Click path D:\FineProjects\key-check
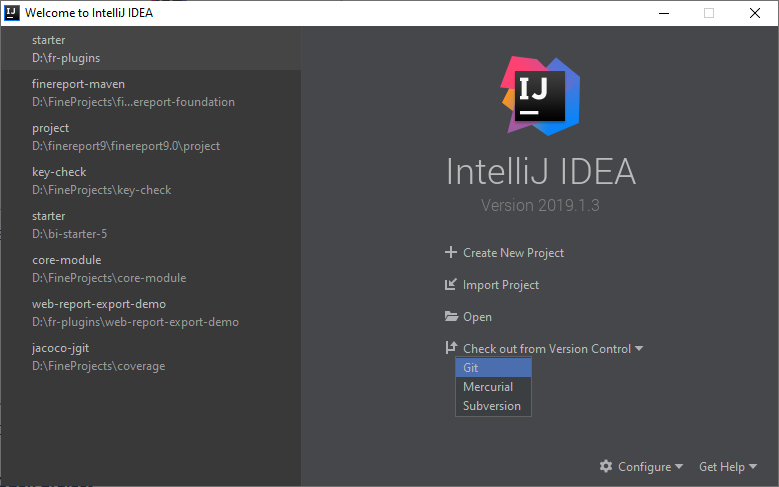779x487 pixels. click(x=101, y=190)
